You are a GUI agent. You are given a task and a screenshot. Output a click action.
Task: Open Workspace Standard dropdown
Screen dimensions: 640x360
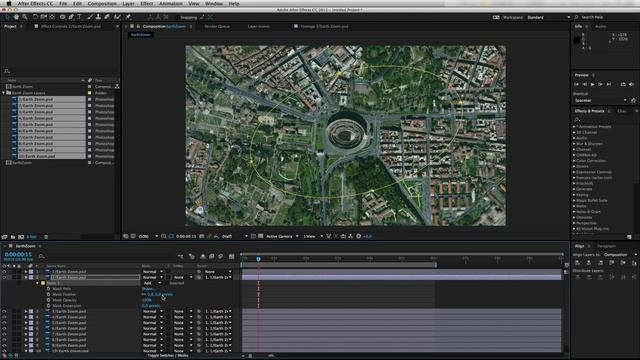[549, 18]
